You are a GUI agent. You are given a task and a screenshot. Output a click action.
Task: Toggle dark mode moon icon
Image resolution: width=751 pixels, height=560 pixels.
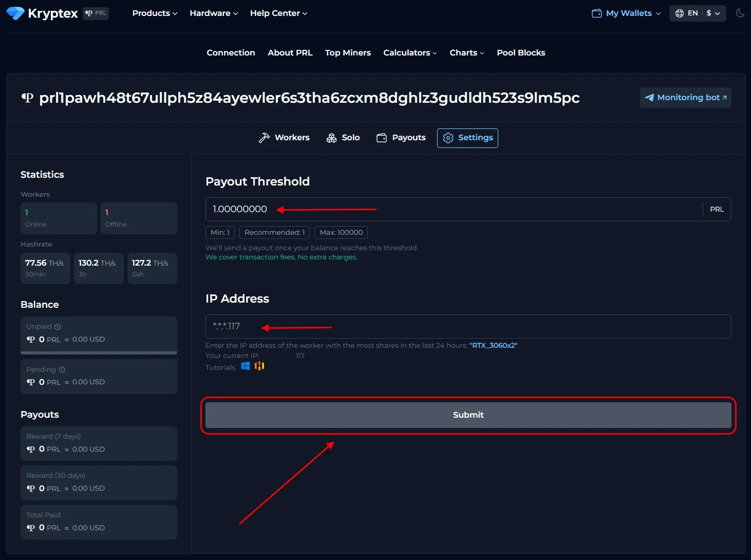pos(740,13)
